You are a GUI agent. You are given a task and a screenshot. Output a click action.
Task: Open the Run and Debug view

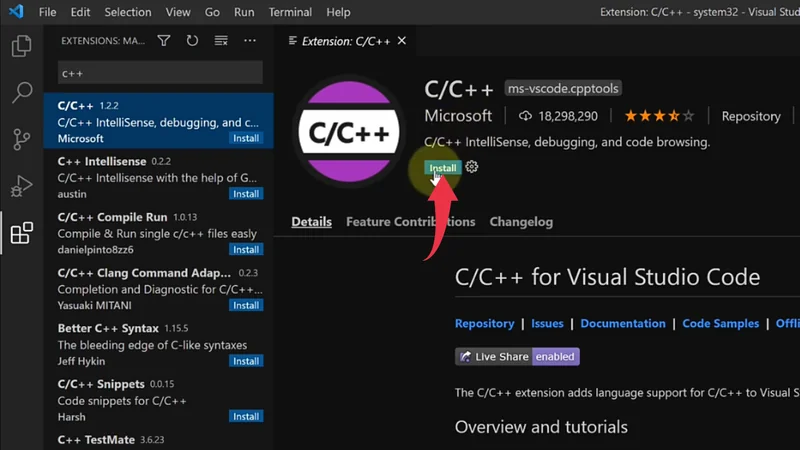[x=21, y=186]
